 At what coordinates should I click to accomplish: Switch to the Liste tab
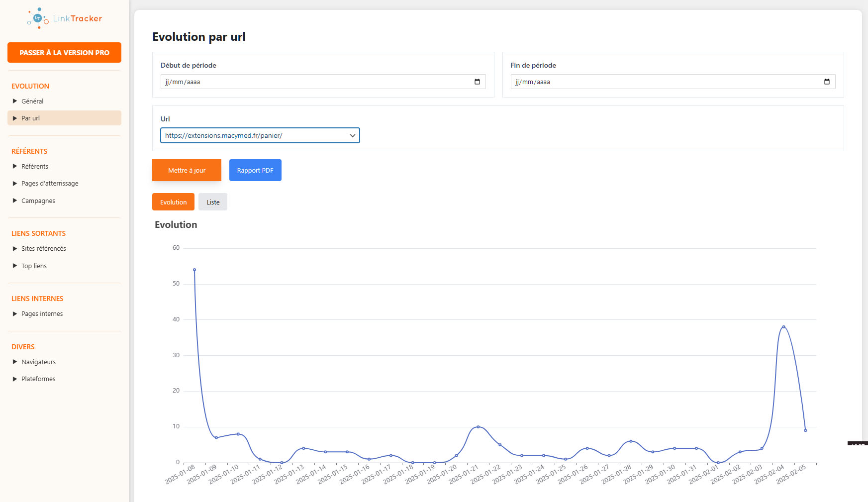[x=213, y=202]
